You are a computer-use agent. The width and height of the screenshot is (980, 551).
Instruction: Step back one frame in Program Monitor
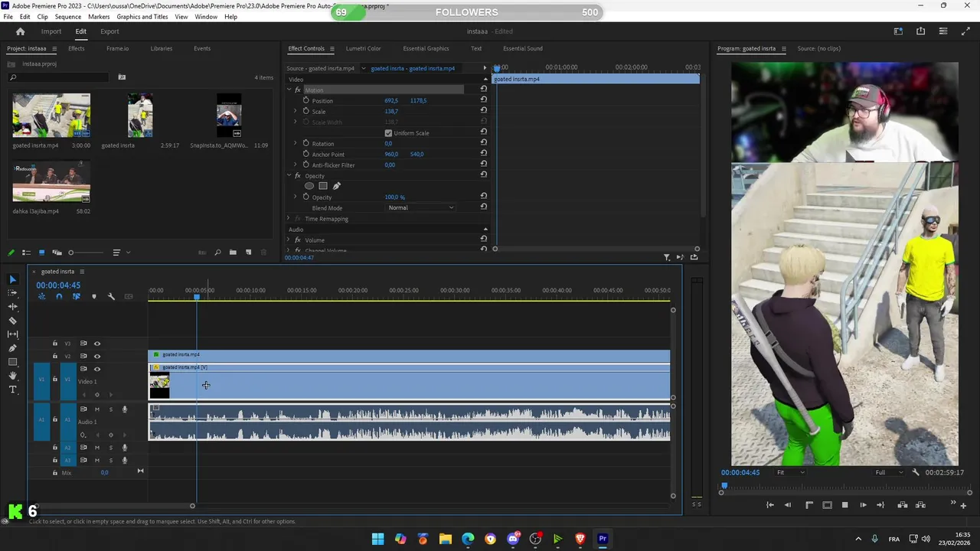pos(788,505)
